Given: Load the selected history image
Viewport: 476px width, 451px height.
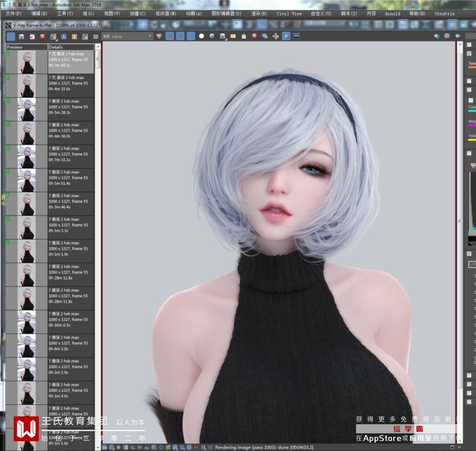Looking at the screenshot, I should [x=32, y=37].
